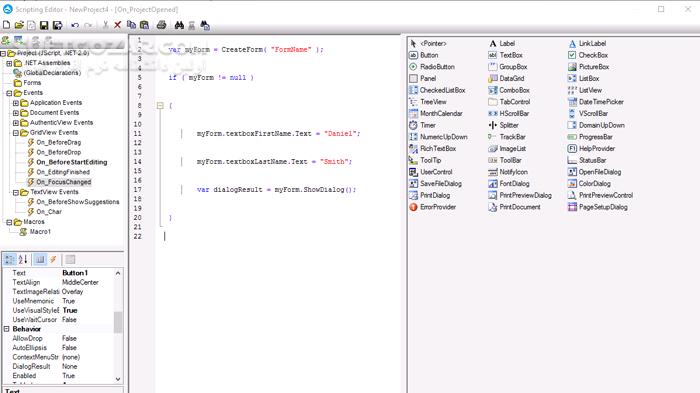Select On_EditingFinished event in tree
Viewport: 700px width, 393px height.
coord(63,172)
